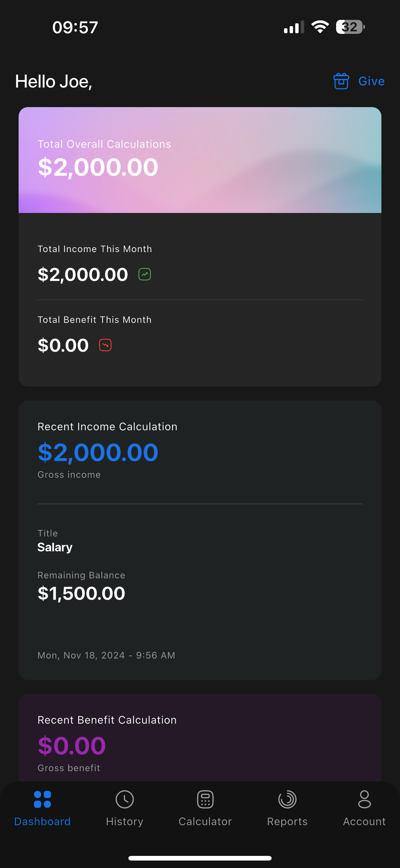400x868 pixels.
Task: Open the Calculator icon in bottom bar
Action: point(205,799)
